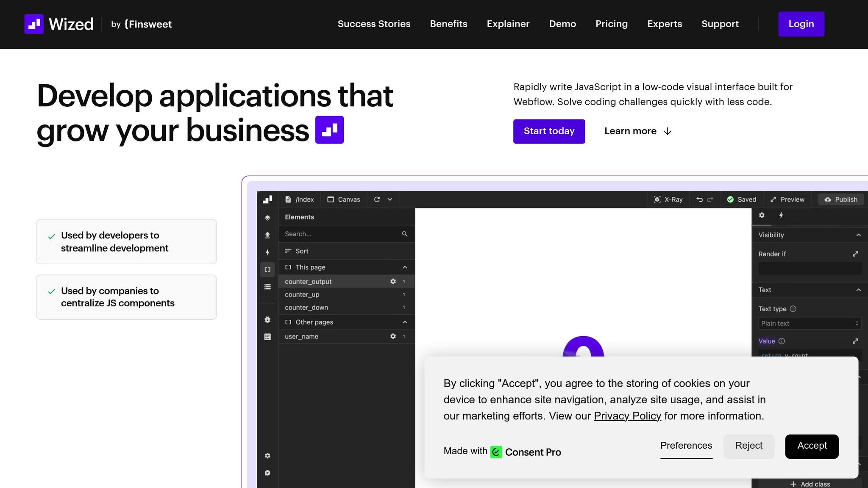Switch to the lightning actions tab

tap(781, 215)
